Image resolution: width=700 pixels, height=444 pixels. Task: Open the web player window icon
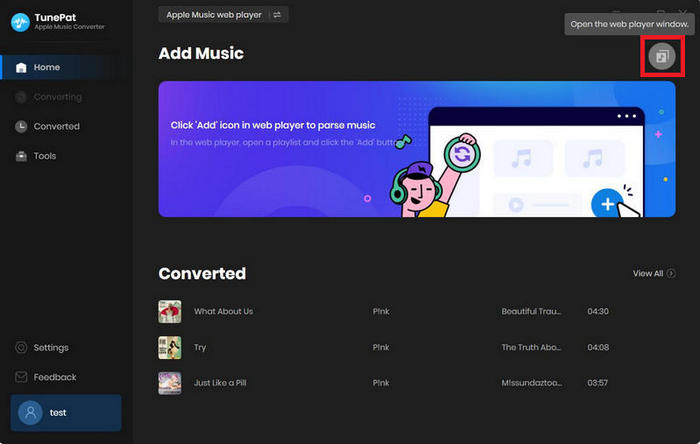[662, 56]
